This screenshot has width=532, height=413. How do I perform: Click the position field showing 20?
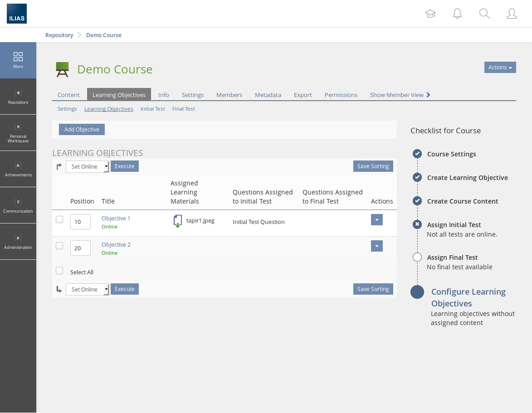pos(80,248)
